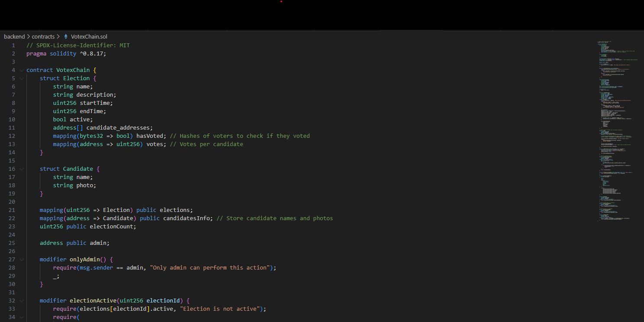This screenshot has width=644, height=322.
Task: Select line number 25 in the gutter
Action: pos(12,243)
